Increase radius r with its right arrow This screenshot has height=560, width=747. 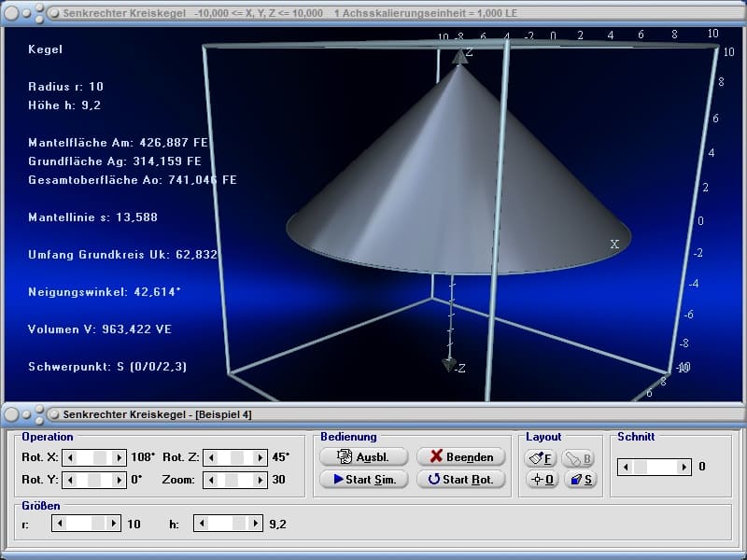pyautogui.click(x=113, y=524)
